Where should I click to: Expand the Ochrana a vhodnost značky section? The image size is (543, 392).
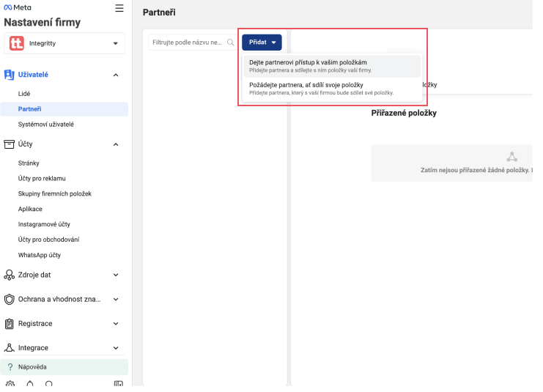tap(116, 300)
